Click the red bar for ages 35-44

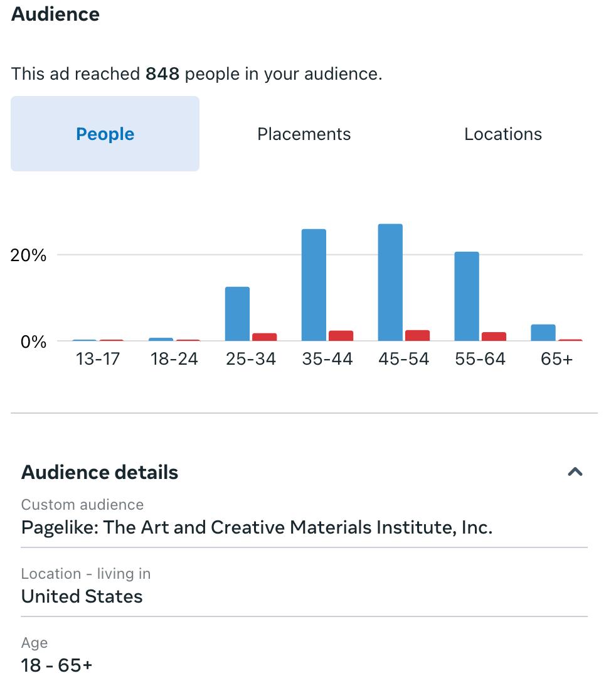[x=341, y=336]
